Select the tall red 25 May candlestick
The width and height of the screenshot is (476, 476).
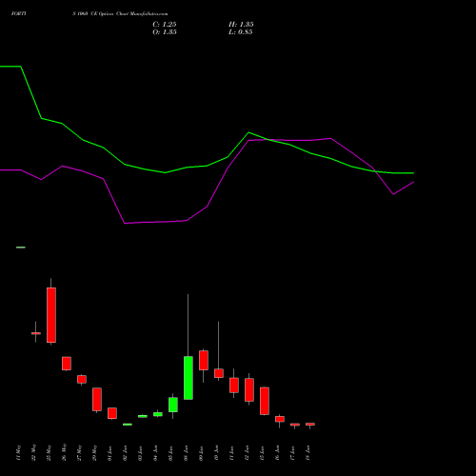click(51, 315)
